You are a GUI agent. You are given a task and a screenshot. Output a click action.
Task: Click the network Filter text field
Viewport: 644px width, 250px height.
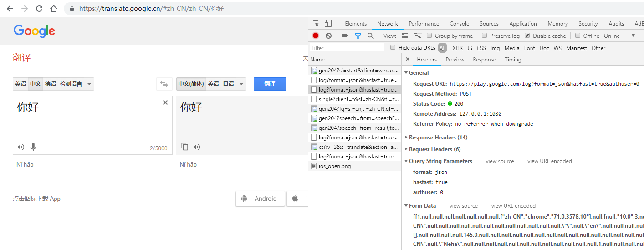click(347, 48)
